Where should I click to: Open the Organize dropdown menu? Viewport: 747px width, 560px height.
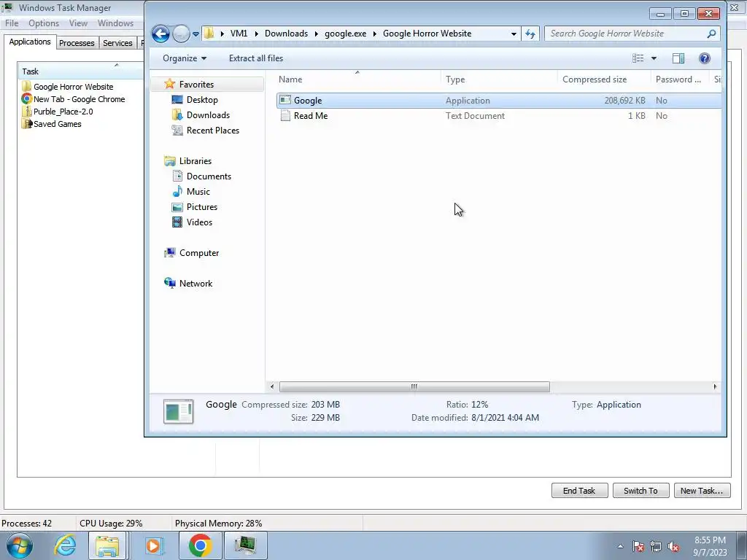185,58
